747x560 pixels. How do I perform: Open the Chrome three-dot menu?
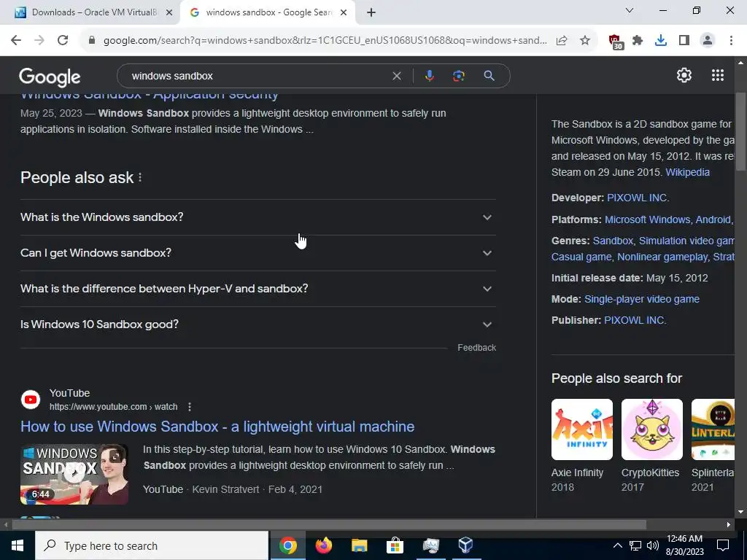(731, 41)
